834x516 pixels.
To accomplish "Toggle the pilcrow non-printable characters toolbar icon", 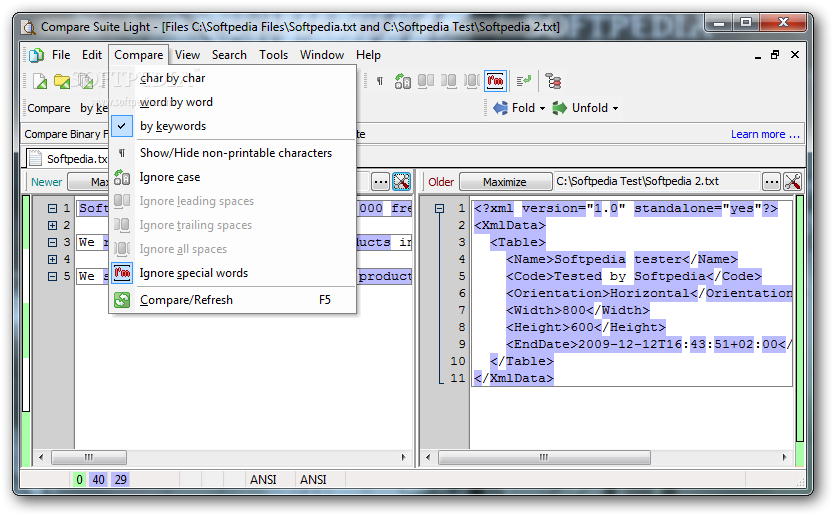I will [380, 81].
